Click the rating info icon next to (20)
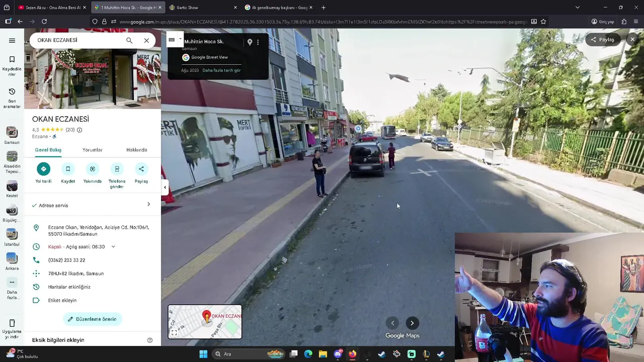644x362 pixels. click(79, 130)
